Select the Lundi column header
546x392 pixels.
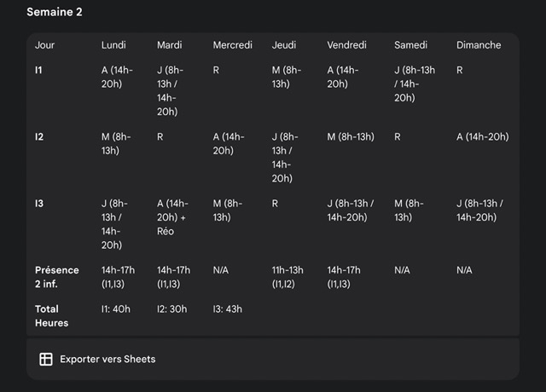click(x=113, y=45)
